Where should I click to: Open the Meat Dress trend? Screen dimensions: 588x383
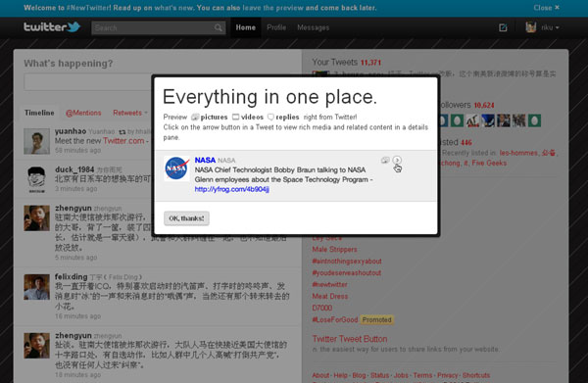(x=330, y=296)
